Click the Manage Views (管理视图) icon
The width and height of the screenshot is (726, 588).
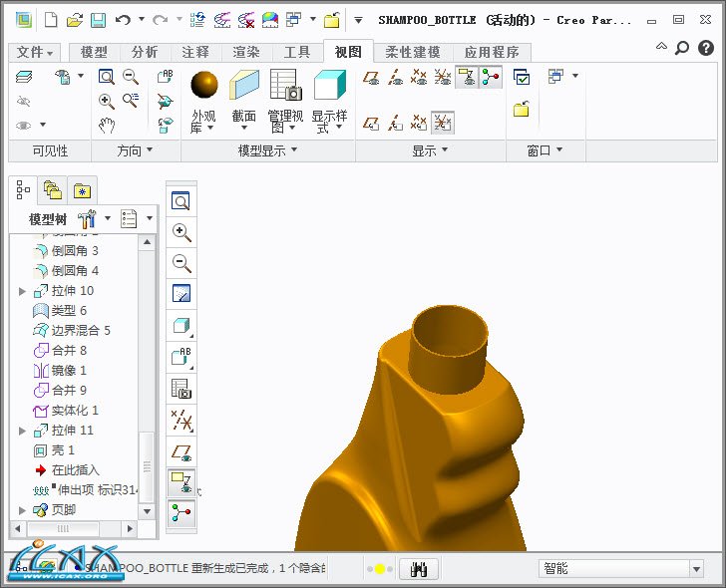click(285, 86)
